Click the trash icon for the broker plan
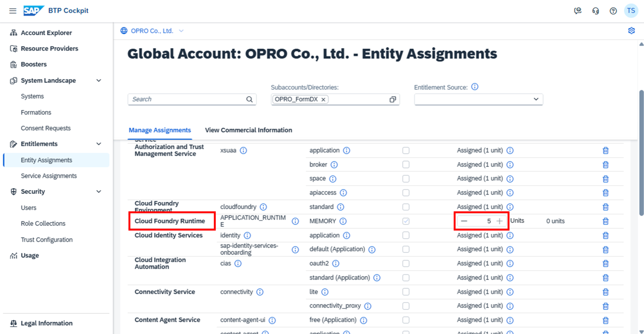The height and width of the screenshot is (334, 644). (605, 165)
